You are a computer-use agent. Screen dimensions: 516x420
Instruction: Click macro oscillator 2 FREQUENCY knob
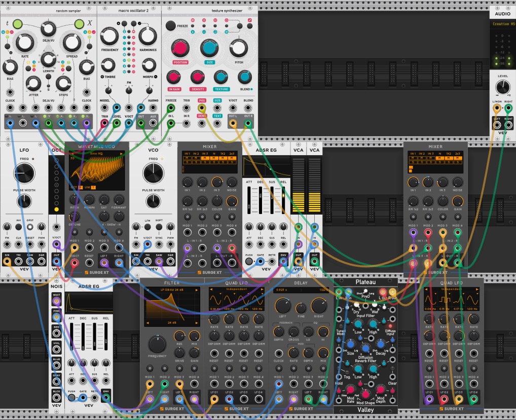(x=109, y=36)
